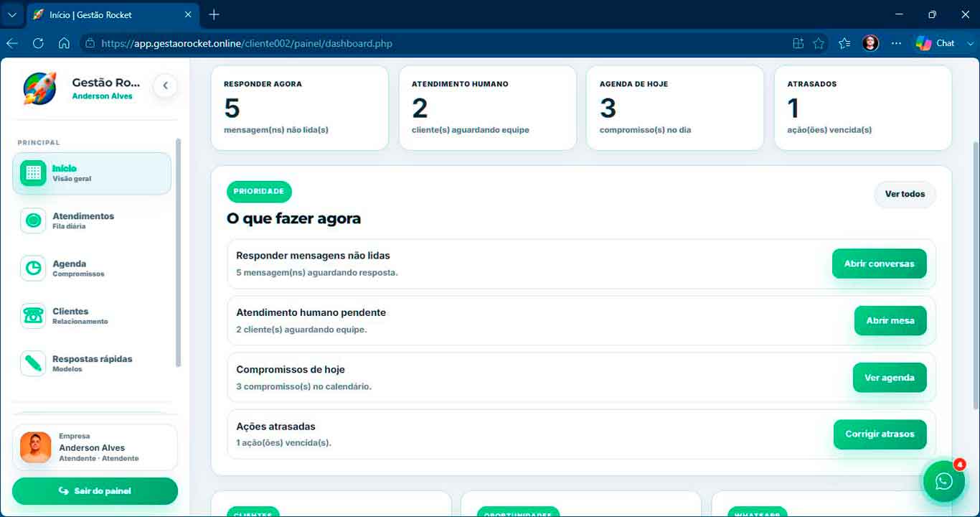Screen dimensions: 980x517
Task: Bookmark page with the star icon
Action: [819, 43]
